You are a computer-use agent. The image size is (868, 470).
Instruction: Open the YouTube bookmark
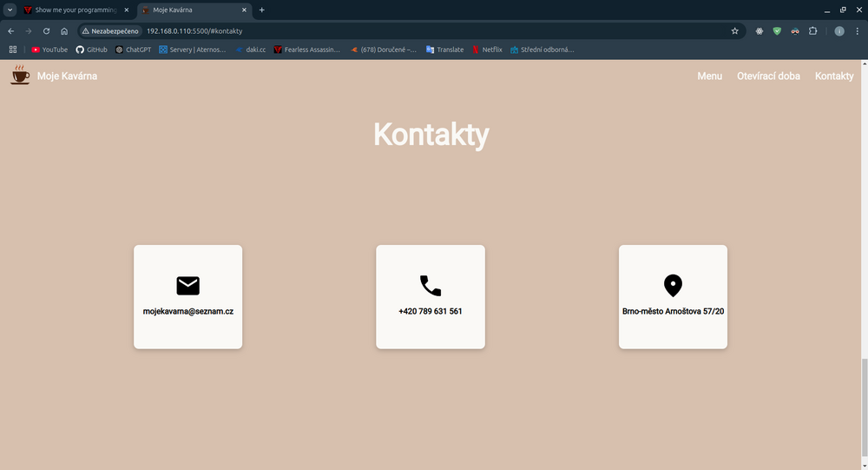pyautogui.click(x=49, y=50)
